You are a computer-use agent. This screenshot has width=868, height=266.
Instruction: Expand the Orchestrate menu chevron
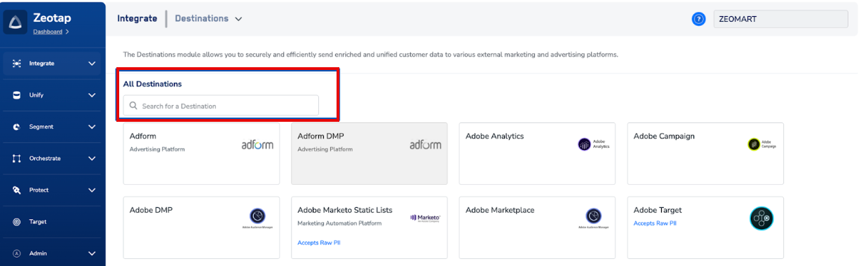(x=92, y=158)
